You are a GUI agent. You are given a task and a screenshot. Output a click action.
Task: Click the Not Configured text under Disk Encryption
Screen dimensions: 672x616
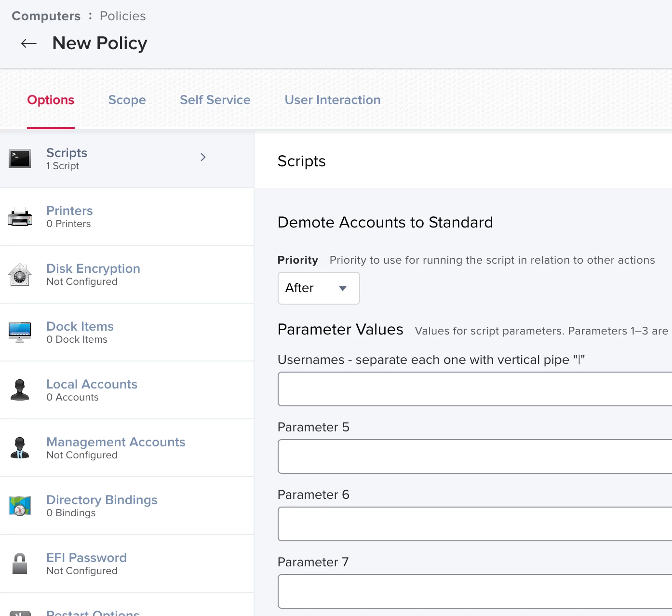click(x=82, y=281)
